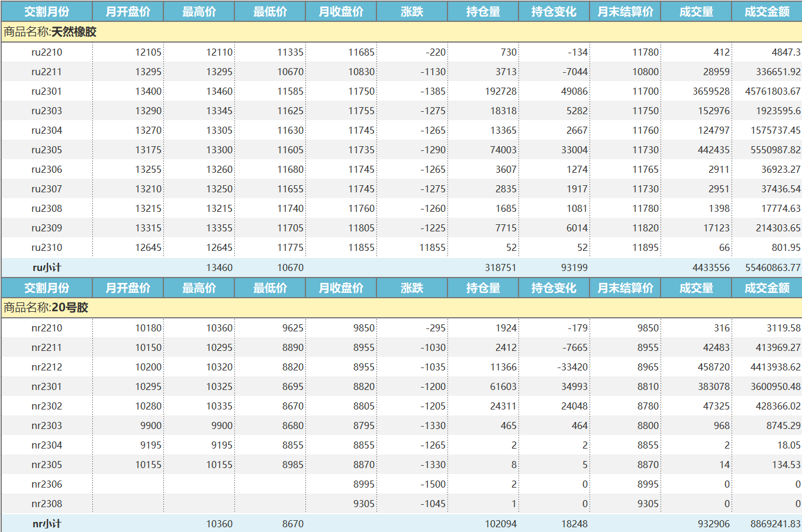
Task: Select ru2305 position change 33004
Action: coord(574,150)
